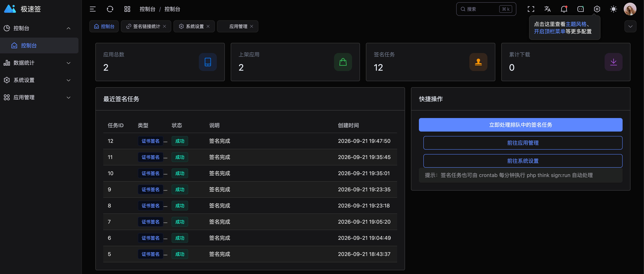Viewport: 644px width, 274px height.
Task: Click the apps icon beside 应用管理 in sidebar
Action: pyautogui.click(x=7, y=97)
